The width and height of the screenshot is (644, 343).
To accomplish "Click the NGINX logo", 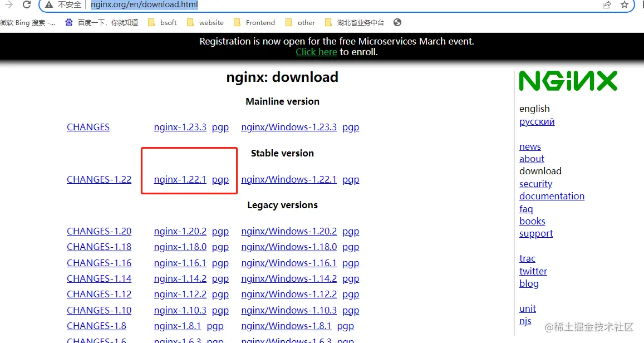I will pos(568,81).
